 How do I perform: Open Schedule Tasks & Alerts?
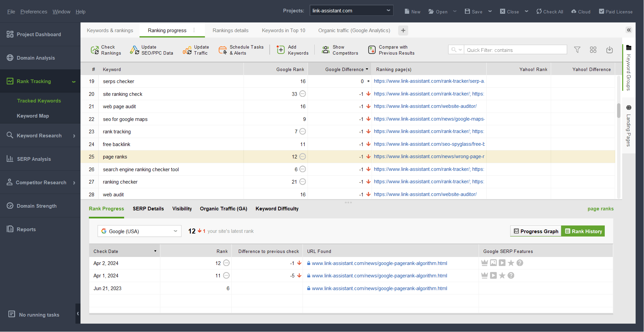coord(223,50)
